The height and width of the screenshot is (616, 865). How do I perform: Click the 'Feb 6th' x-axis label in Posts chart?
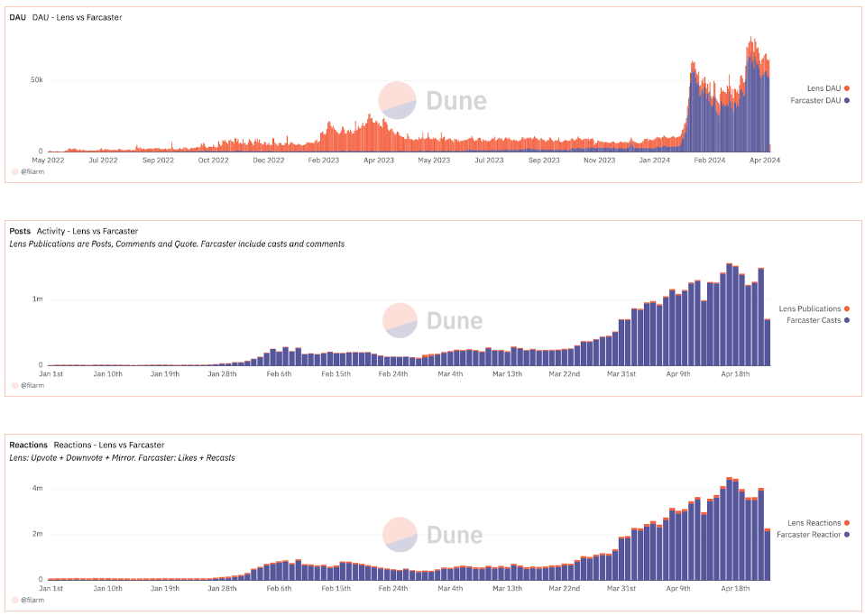tap(279, 374)
